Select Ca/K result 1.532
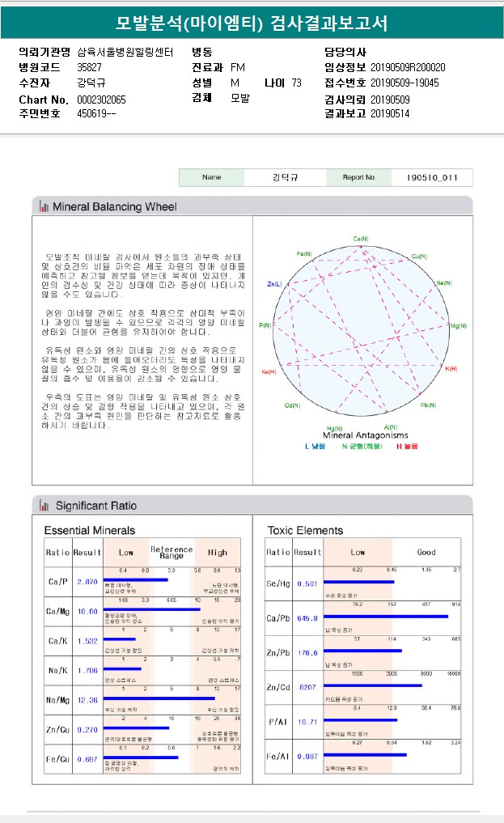504x823 pixels. tap(87, 641)
